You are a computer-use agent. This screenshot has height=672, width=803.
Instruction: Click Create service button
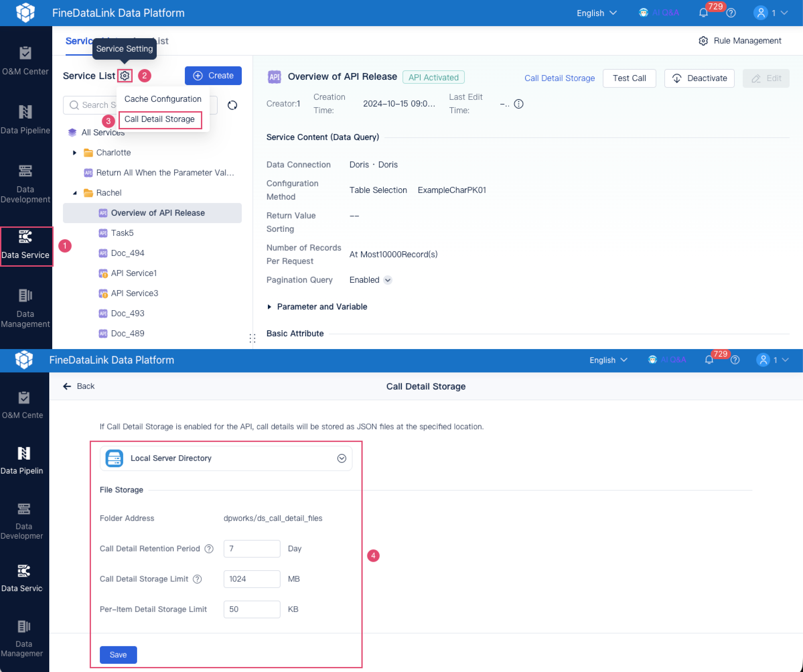213,76
